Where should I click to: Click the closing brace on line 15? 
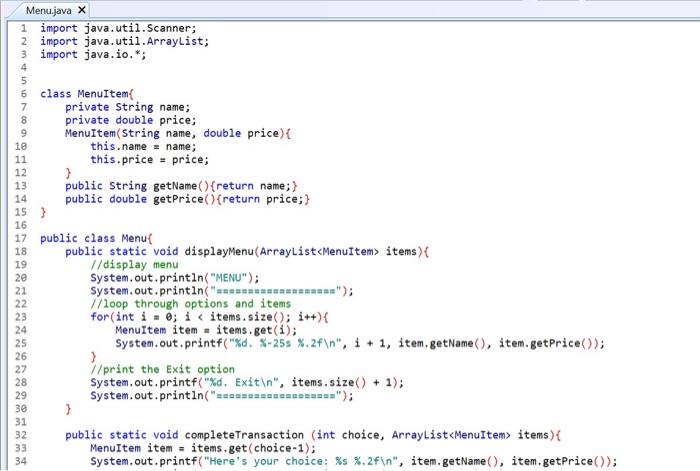pyautogui.click(x=43, y=212)
